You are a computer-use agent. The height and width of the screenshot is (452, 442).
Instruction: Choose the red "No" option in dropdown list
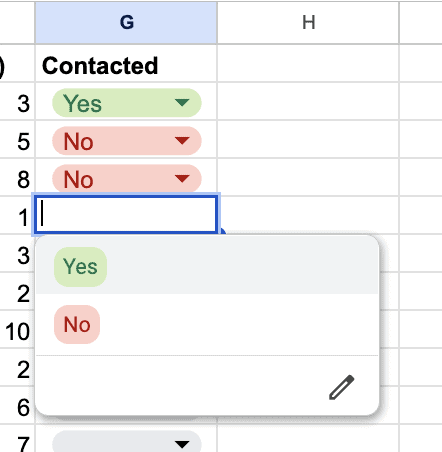77,324
